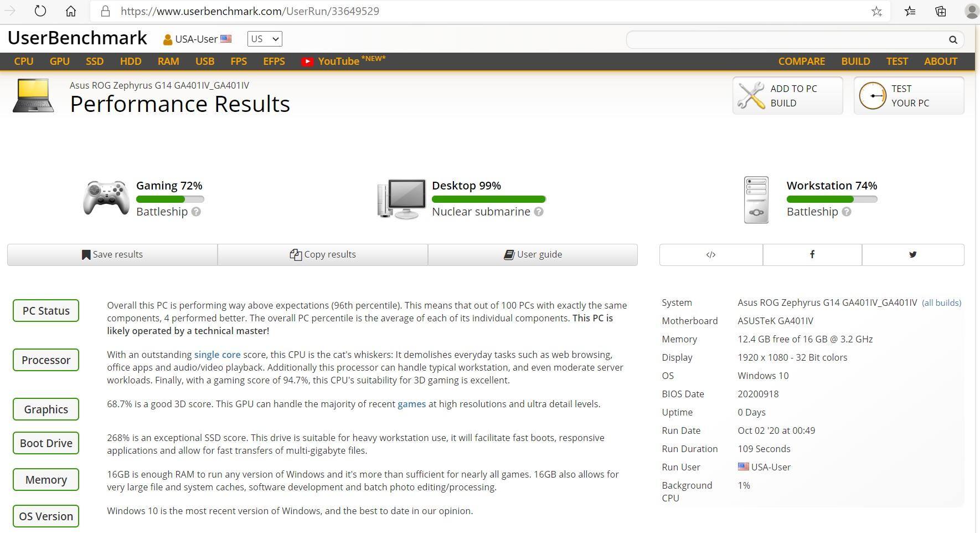The width and height of the screenshot is (980, 533).
Task: Open the US country selector dropdown
Action: tap(264, 39)
